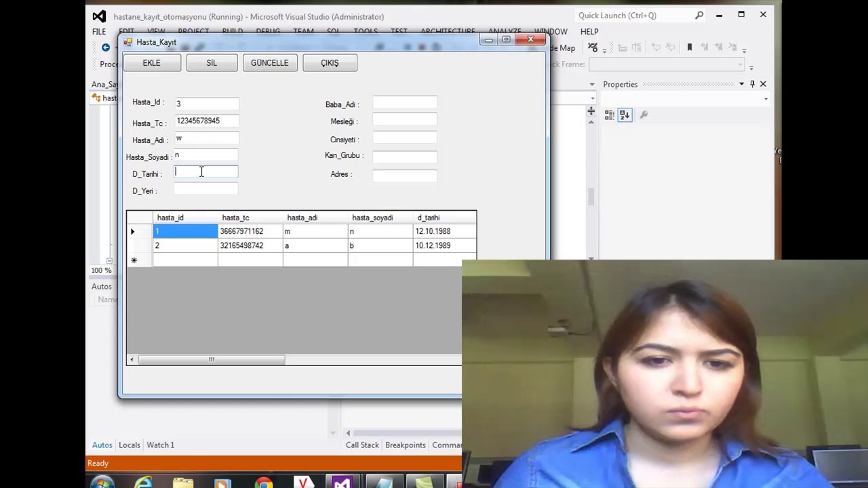Viewport: 868px width, 488px height.
Task: Open the editor tab list dropdown arrow
Action: click(592, 84)
